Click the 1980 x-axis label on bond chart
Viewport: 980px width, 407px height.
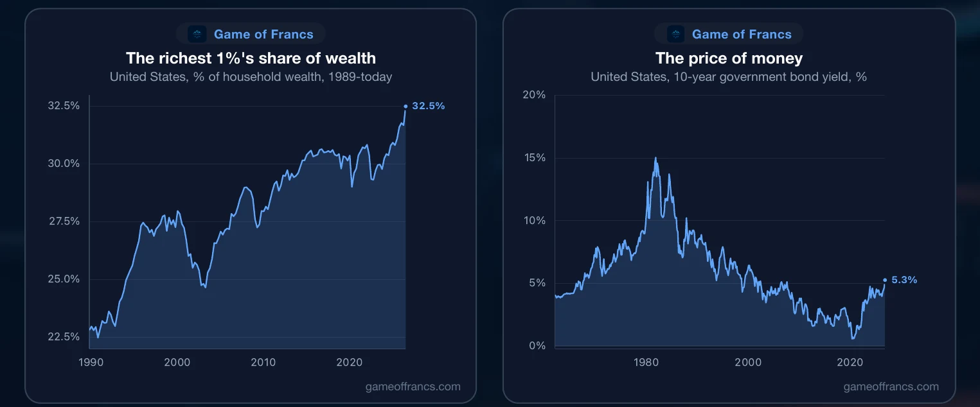[x=646, y=363]
